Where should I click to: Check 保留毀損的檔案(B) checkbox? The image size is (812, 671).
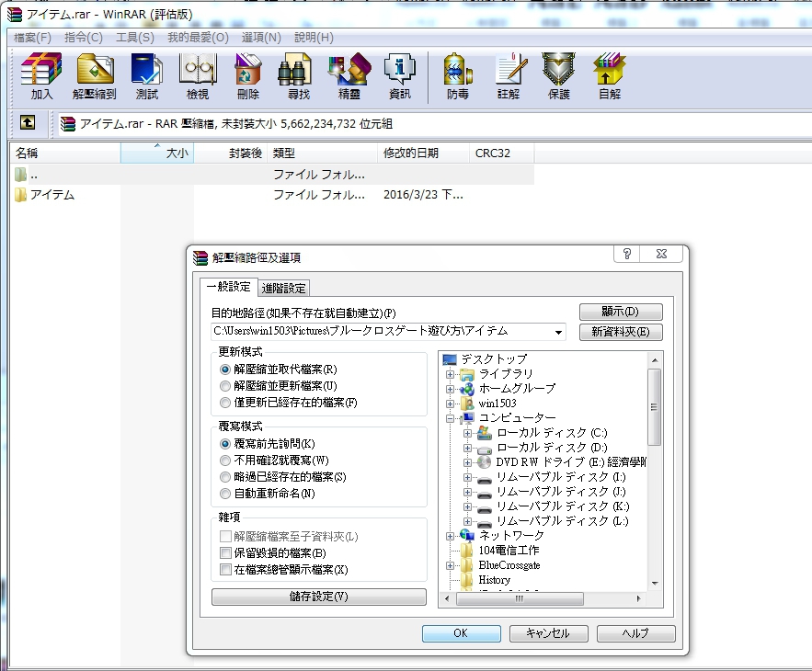pyautogui.click(x=225, y=553)
